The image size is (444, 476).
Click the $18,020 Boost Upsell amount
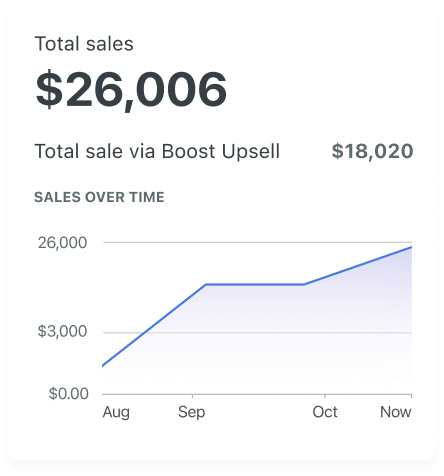pos(372,151)
